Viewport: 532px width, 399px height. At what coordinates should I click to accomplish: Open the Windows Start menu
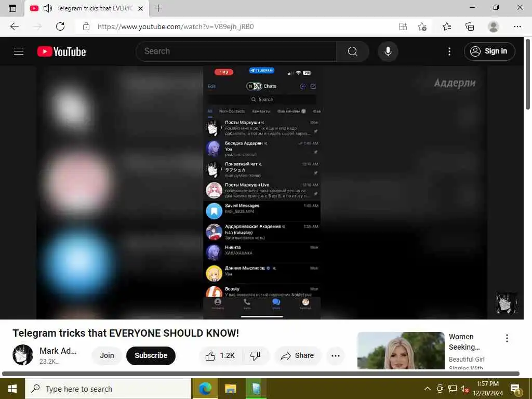click(x=12, y=389)
